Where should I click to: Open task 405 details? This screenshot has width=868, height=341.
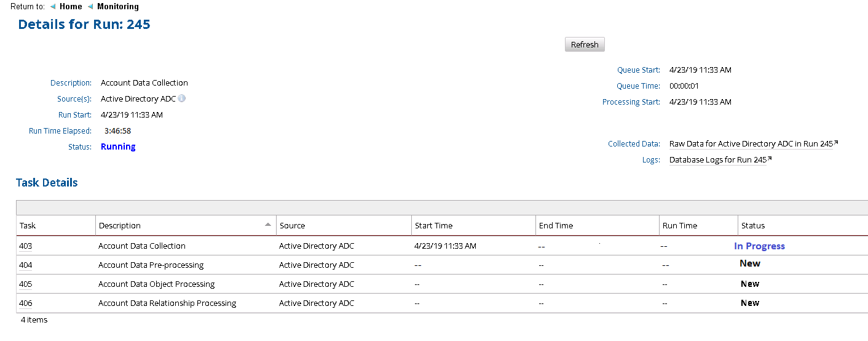[25, 284]
